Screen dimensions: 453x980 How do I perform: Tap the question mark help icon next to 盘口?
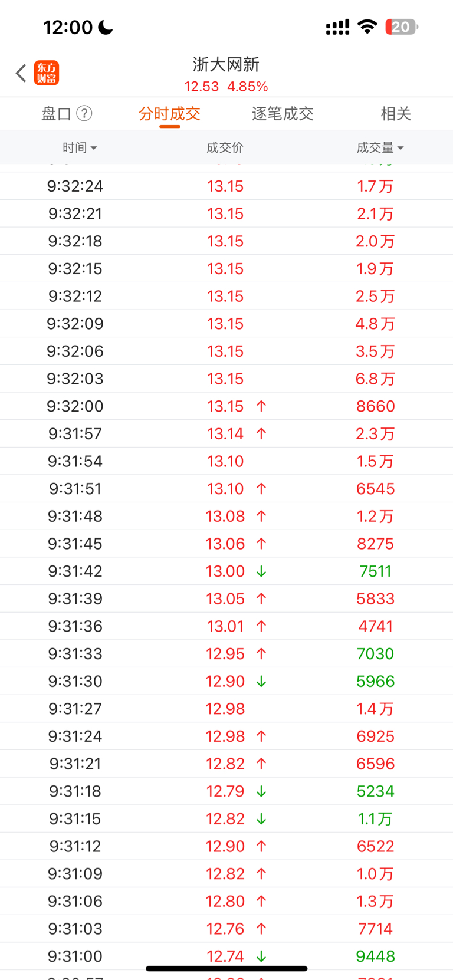pyautogui.click(x=84, y=113)
